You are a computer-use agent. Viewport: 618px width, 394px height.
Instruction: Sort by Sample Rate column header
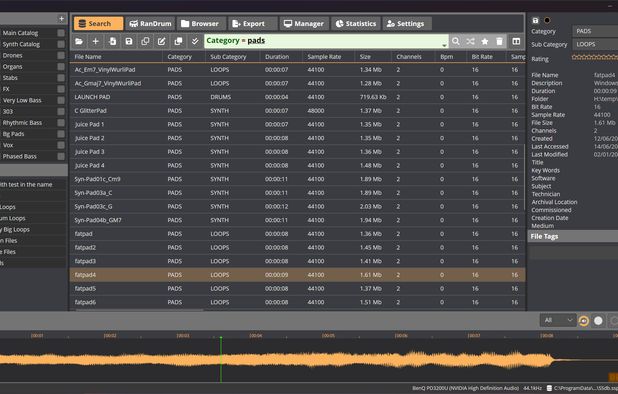click(329, 57)
